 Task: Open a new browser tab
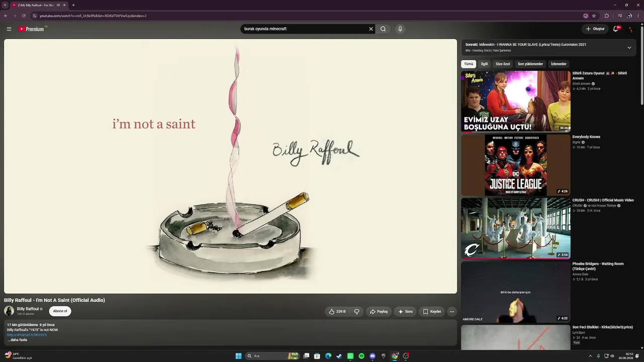pos(73,5)
